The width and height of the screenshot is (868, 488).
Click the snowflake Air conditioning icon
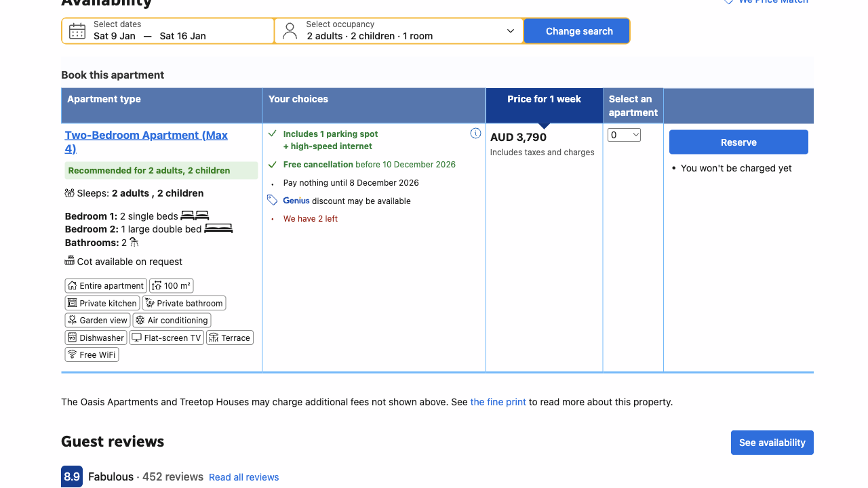140,320
